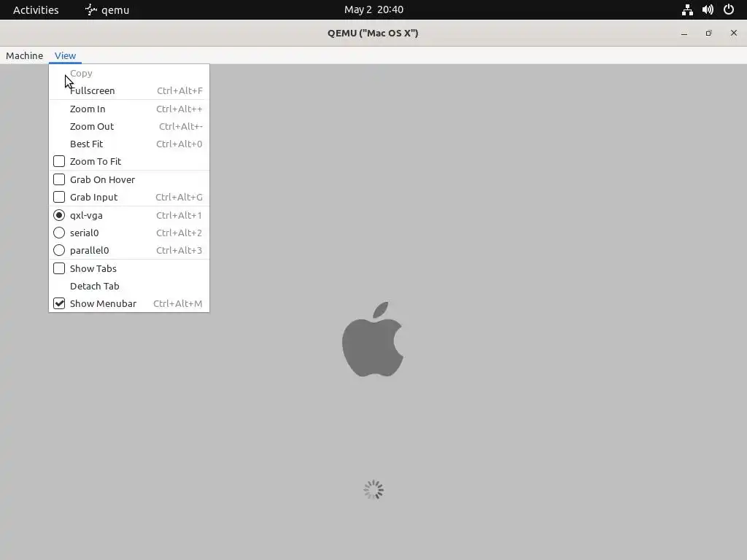Open the power menu icon
This screenshot has height=560, width=747.
[729, 9]
